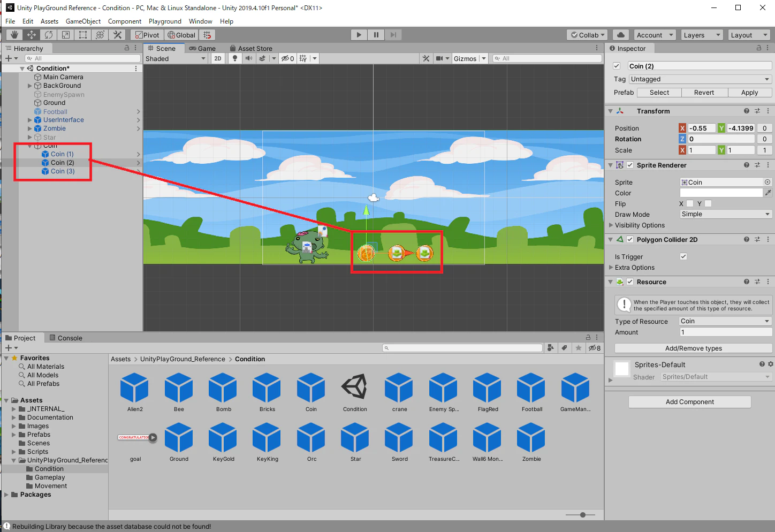Open the Component menu
Viewport: 775px width, 532px height.
125,21
